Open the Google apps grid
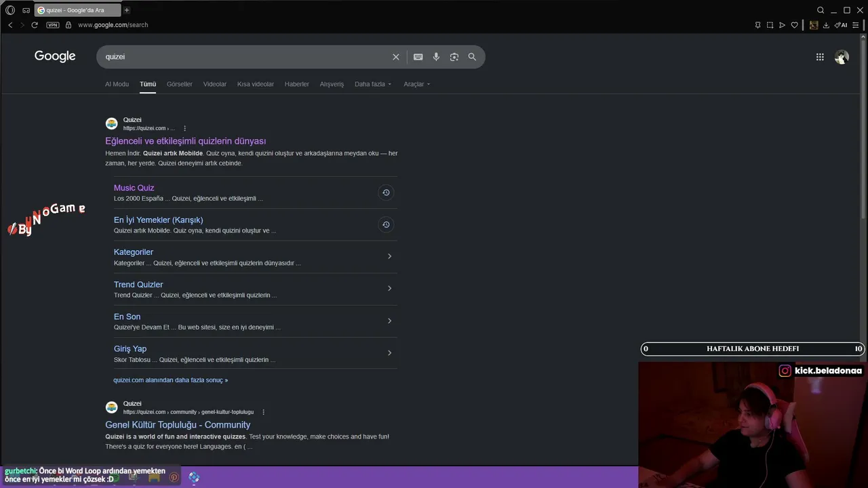Viewport: 868px width, 488px height. pyautogui.click(x=820, y=57)
